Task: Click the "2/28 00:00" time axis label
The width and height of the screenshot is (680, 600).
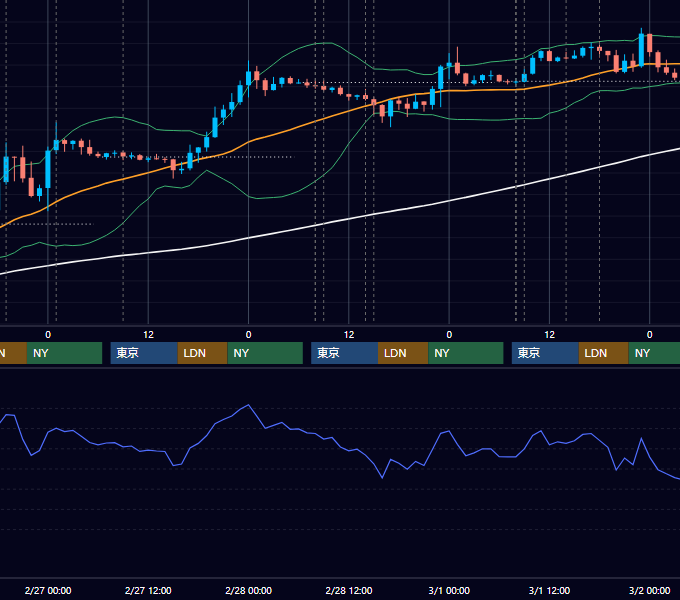Action: tap(248, 590)
